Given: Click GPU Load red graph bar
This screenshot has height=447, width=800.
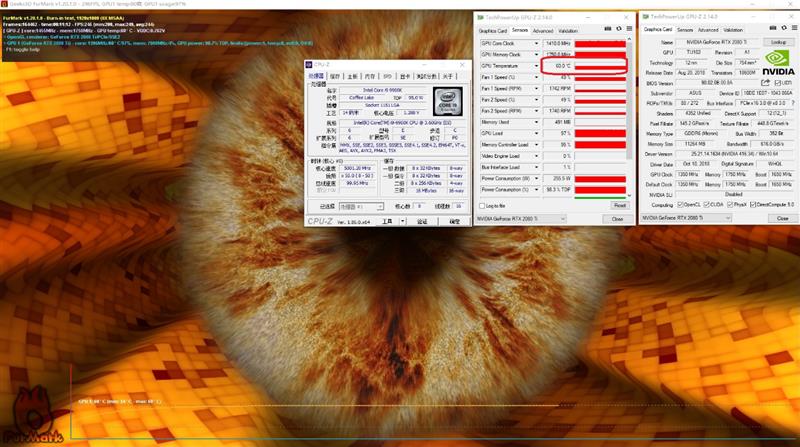Looking at the screenshot, I should pos(601,133).
